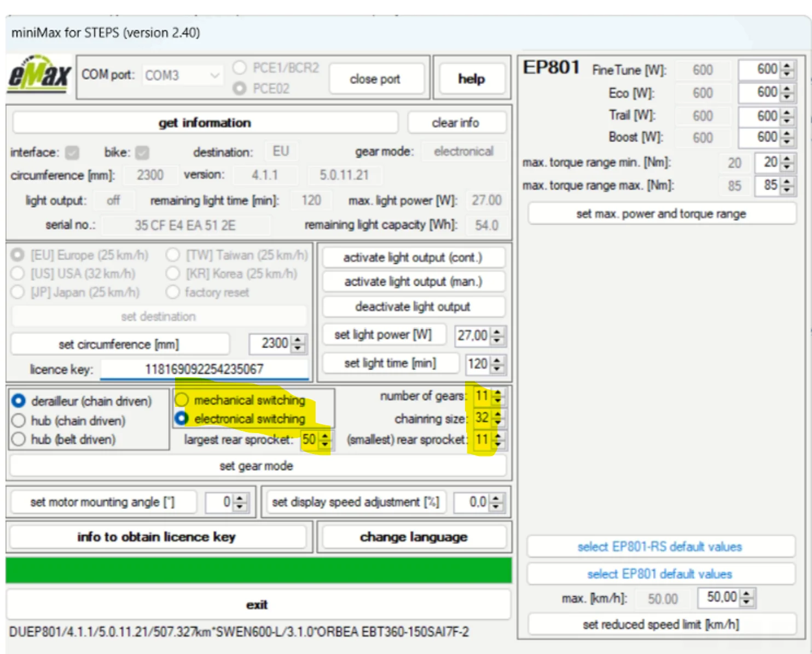The width and height of the screenshot is (812, 654).
Task: Click the gear mode electronical field
Action: pyautogui.click(x=463, y=151)
